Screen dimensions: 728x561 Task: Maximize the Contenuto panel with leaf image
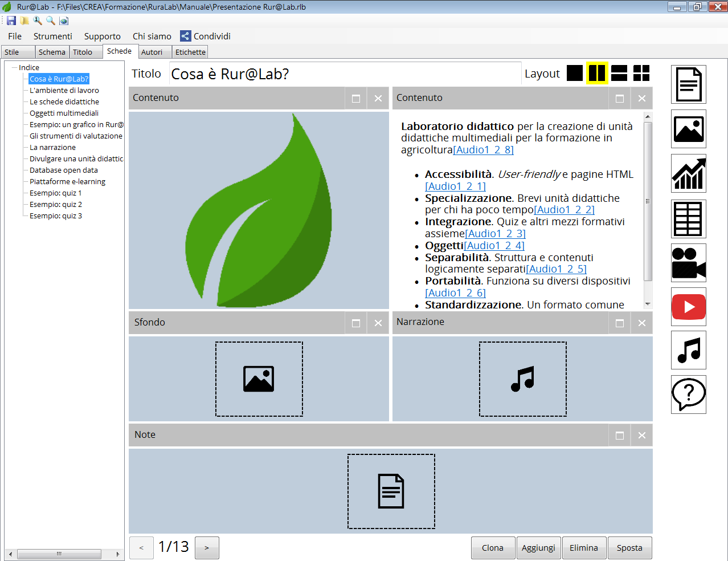pyautogui.click(x=356, y=98)
